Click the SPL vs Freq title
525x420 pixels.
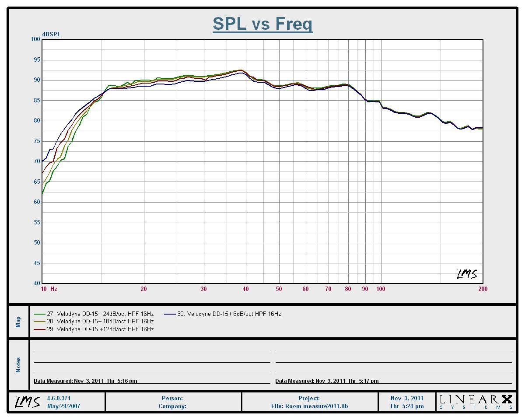click(x=262, y=24)
